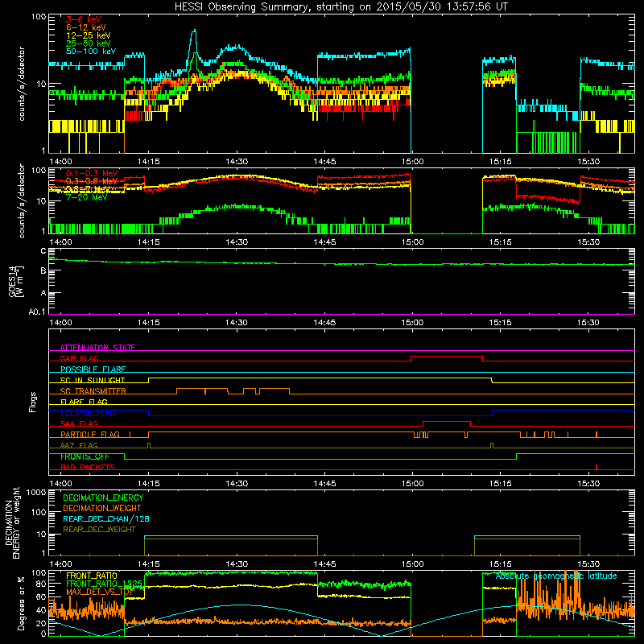The width and height of the screenshot is (644, 644).
Task: Select the C class tick label
Action: tap(43, 251)
